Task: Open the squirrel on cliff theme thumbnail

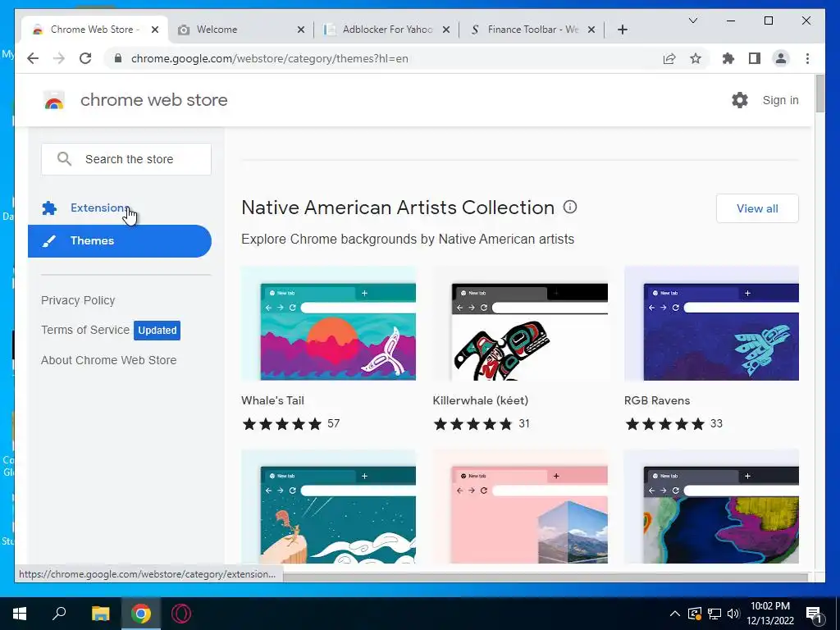Action: (x=328, y=506)
